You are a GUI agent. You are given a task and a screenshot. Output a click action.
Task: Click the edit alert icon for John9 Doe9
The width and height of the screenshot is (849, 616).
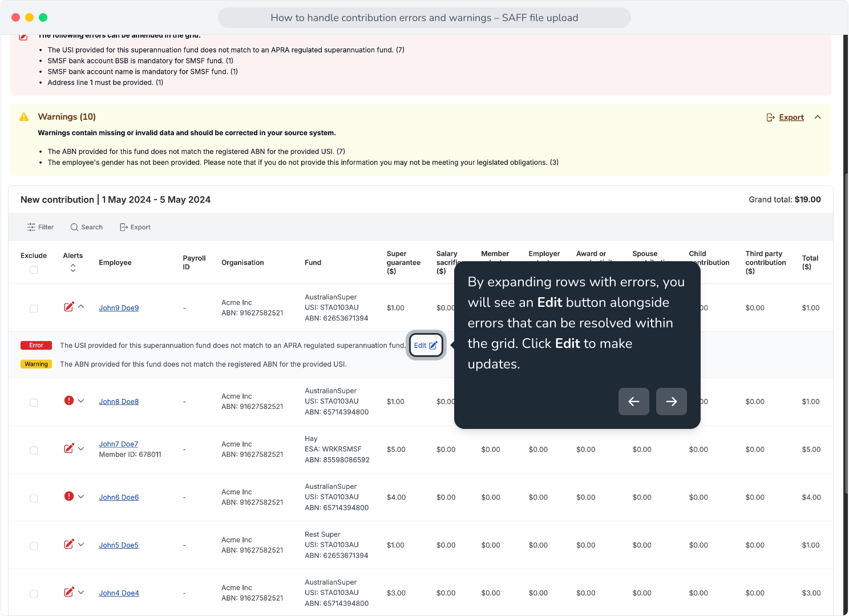point(69,307)
